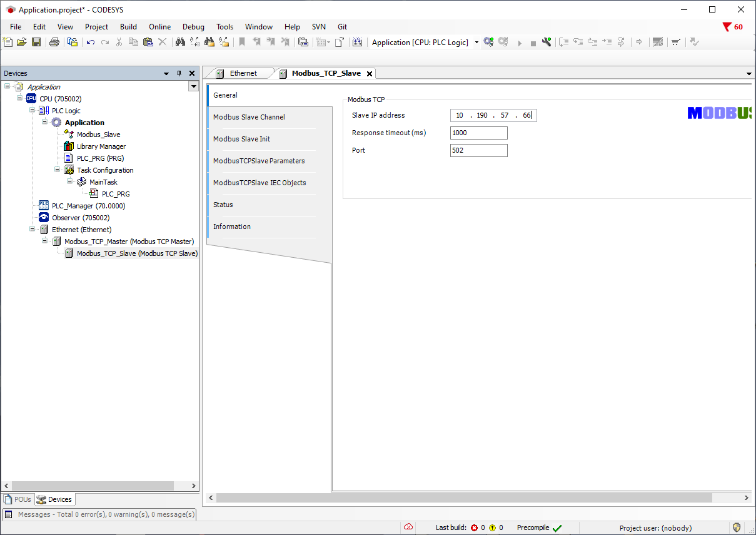Toggle the Devices panel auto-hide pin
Screen dimensions: 756x535
point(179,73)
